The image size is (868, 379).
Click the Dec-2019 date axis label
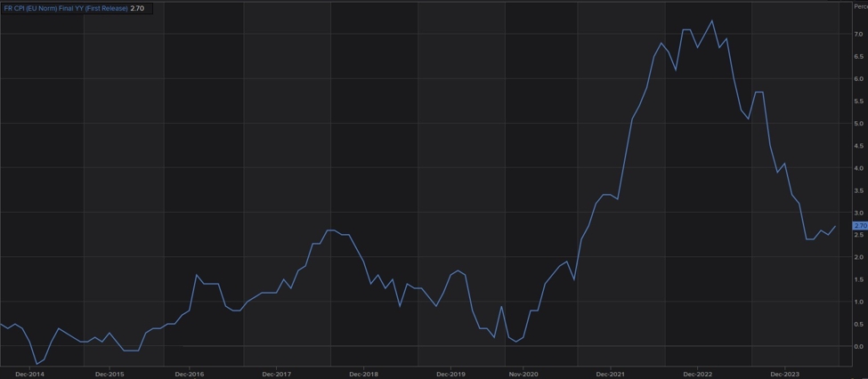450,374
